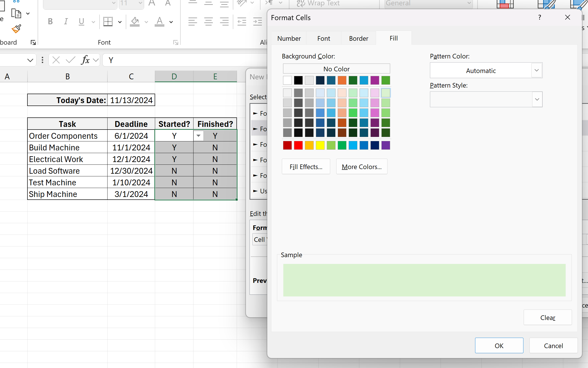The height and width of the screenshot is (368, 588).
Task: Open the Fill Effects dialog
Action: click(305, 166)
